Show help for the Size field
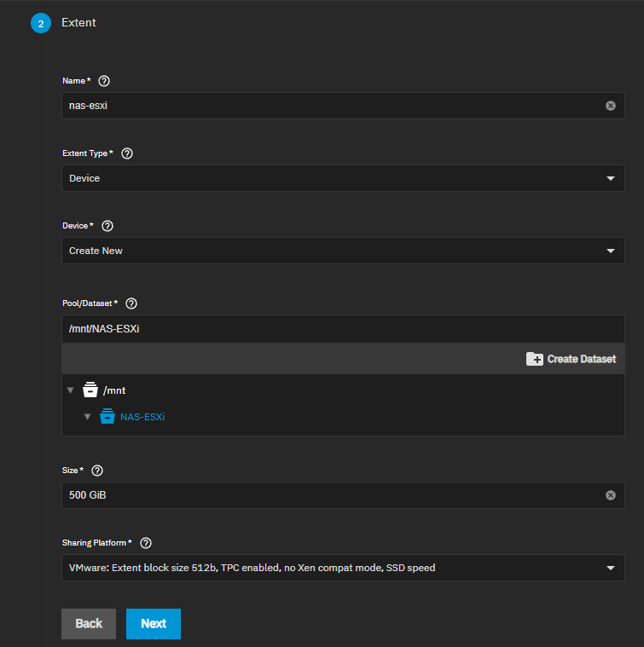 (x=97, y=471)
